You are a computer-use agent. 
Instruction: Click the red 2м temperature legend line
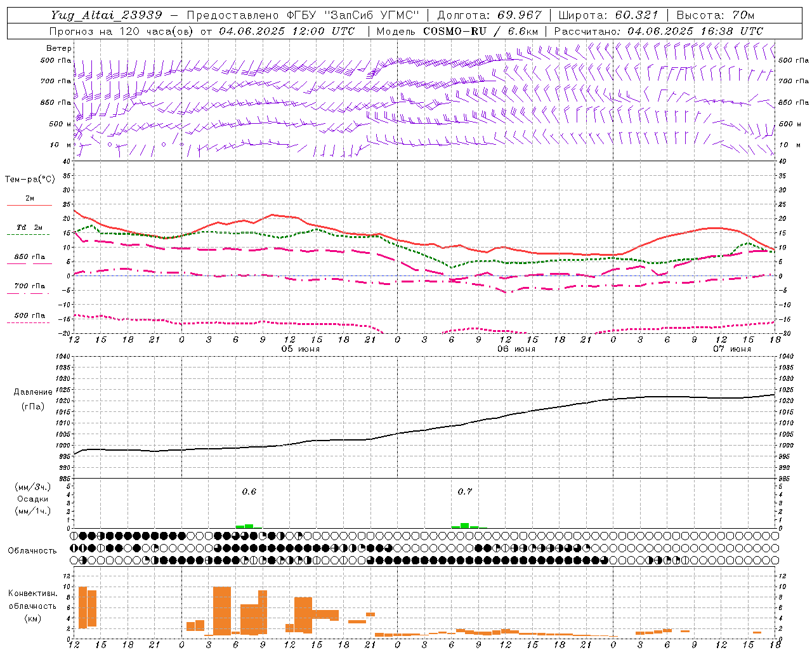click(29, 205)
